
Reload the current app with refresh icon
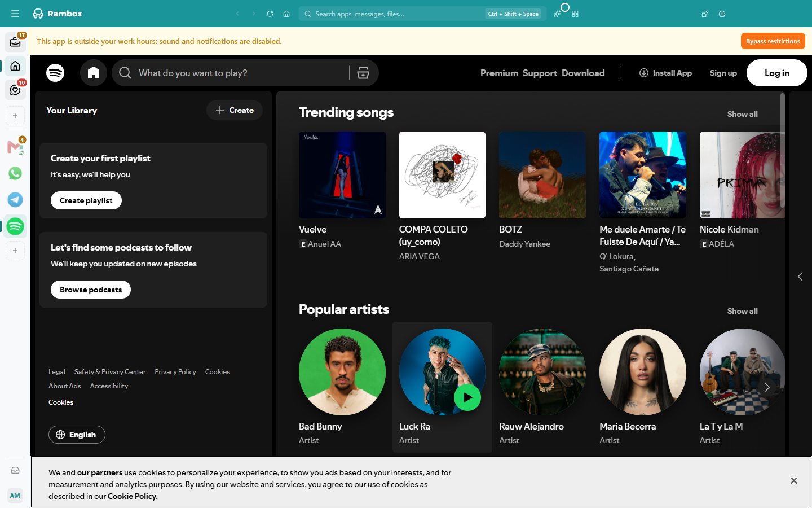270,14
